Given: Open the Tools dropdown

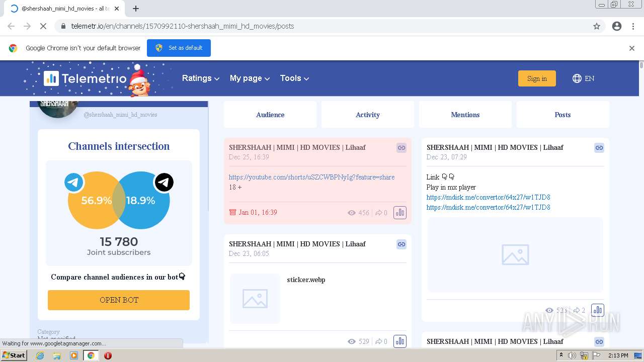Looking at the screenshot, I should pos(294,78).
